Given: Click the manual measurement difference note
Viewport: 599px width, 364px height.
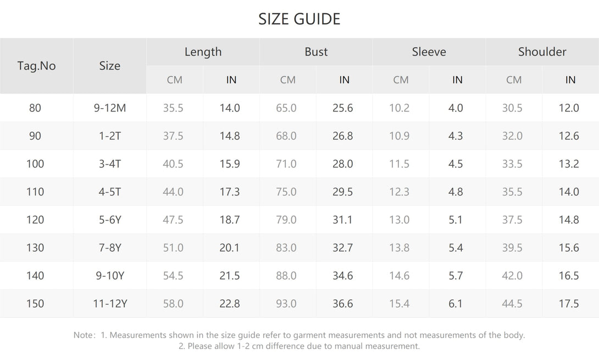Looking at the screenshot, I should point(299,346).
